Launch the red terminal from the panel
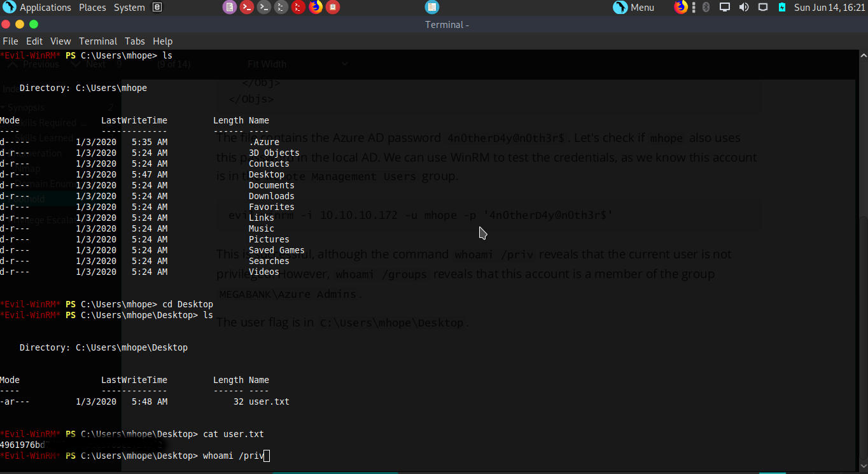This screenshot has height=474, width=868. click(x=247, y=7)
